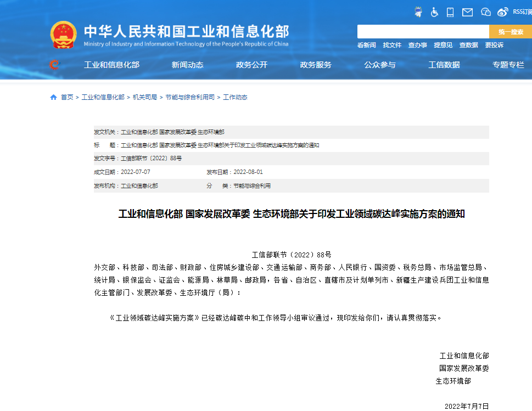This screenshot has width=532, height=411.
Task: Open the 工业和信息化部 navigation menu
Action: (111, 65)
